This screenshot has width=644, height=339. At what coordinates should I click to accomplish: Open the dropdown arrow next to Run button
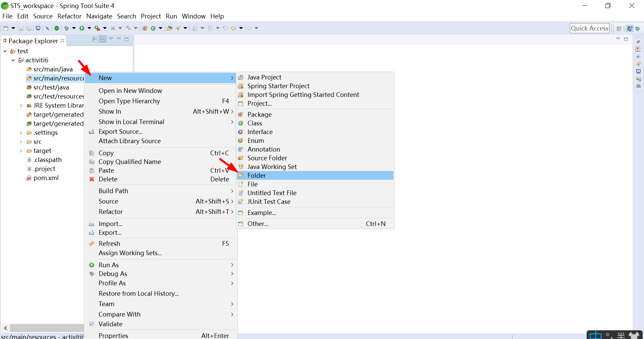[89, 28]
